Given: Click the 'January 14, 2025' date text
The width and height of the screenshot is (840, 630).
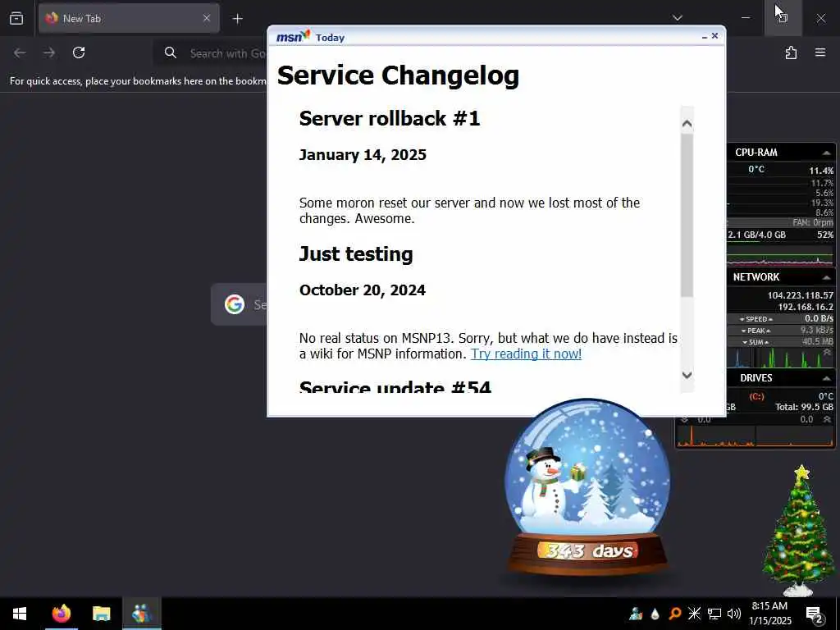Looking at the screenshot, I should (x=363, y=155).
